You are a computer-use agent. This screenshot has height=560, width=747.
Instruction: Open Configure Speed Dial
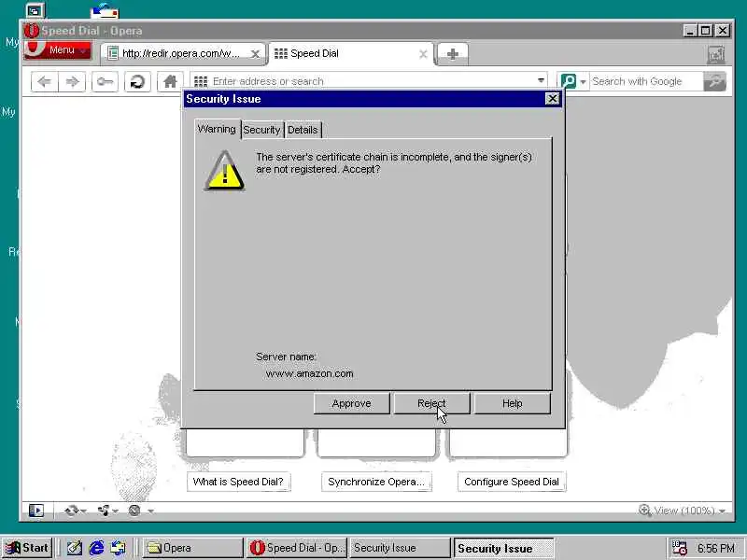click(x=512, y=482)
